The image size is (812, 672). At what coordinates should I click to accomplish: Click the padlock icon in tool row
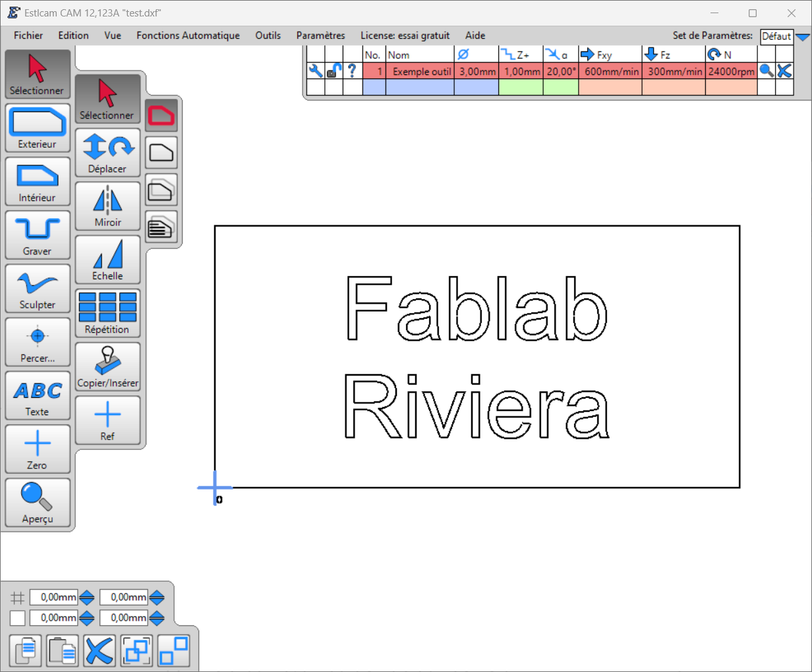click(334, 71)
